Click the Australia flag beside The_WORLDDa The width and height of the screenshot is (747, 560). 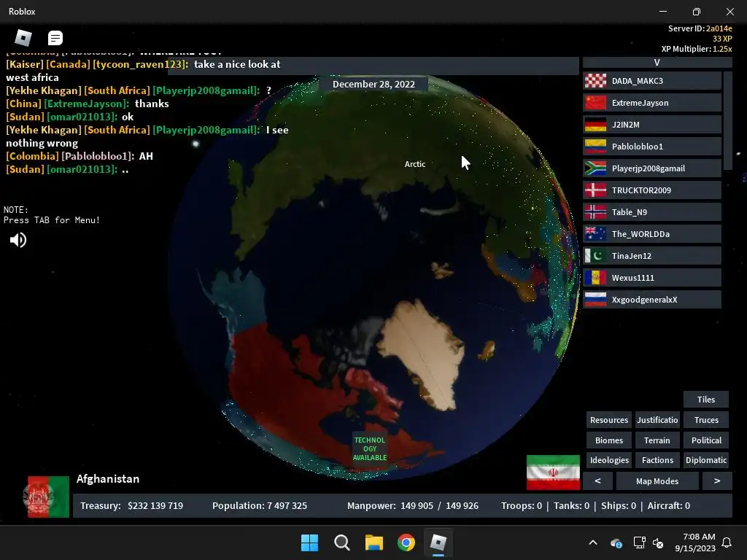tap(595, 234)
